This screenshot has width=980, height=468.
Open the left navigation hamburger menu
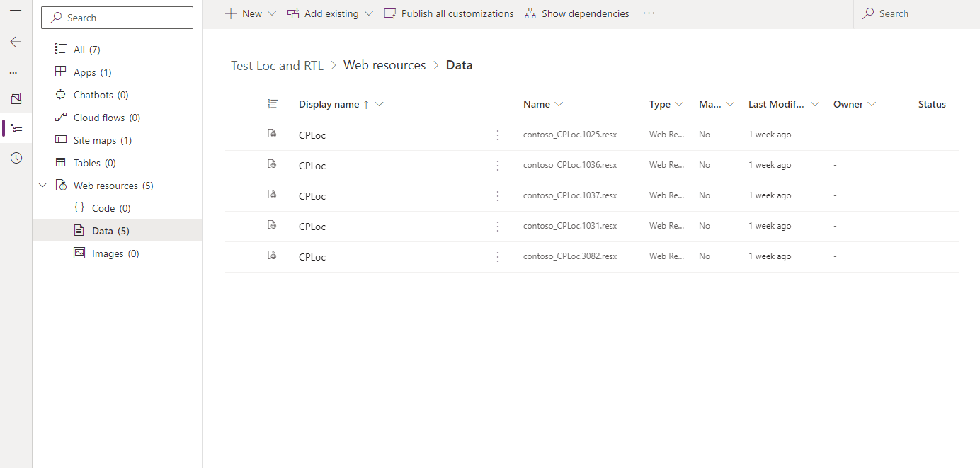click(16, 13)
